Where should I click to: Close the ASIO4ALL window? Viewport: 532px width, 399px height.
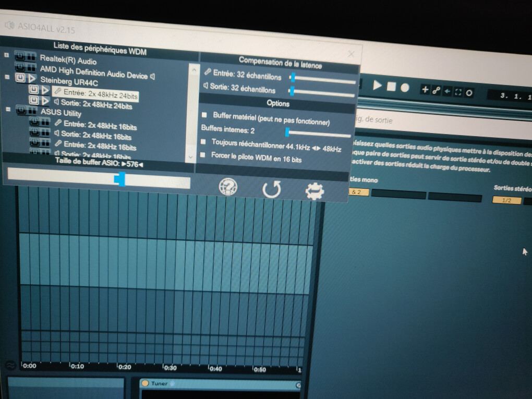[x=351, y=54]
